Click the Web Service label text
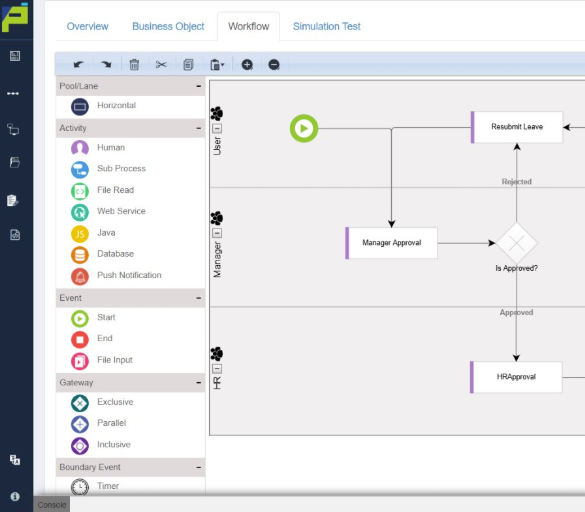 coord(121,211)
